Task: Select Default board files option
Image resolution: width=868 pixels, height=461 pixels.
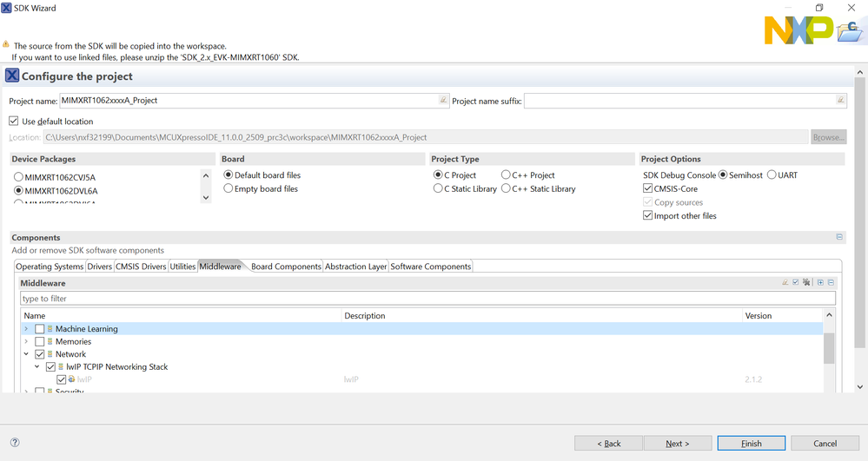Action: pos(228,175)
